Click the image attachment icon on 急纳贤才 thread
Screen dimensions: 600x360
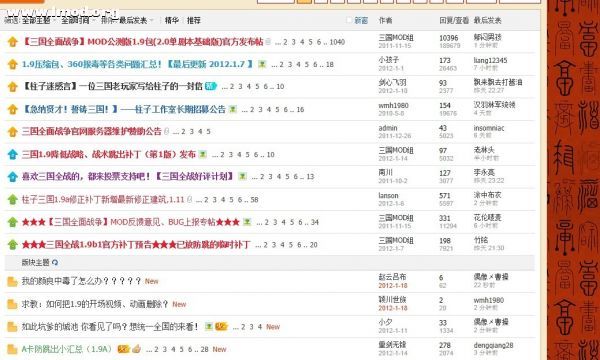coord(233,109)
